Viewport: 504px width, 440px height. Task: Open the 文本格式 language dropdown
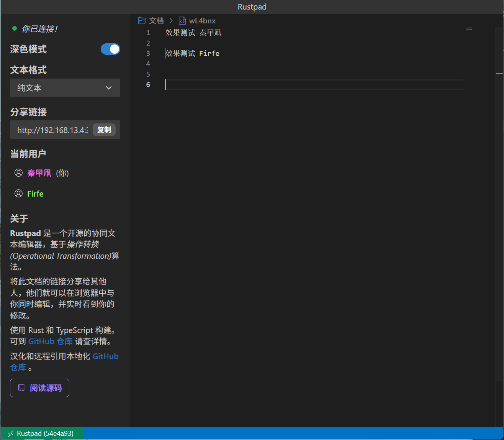[x=65, y=88]
